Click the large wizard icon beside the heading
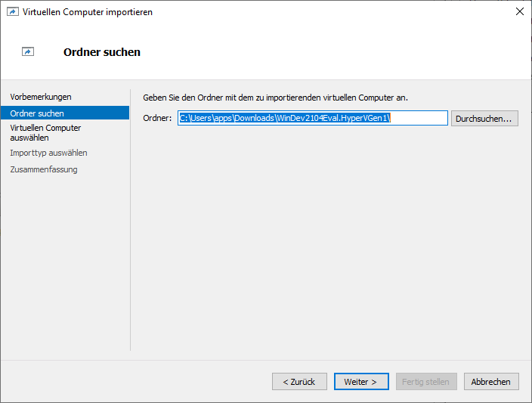 pyautogui.click(x=28, y=52)
